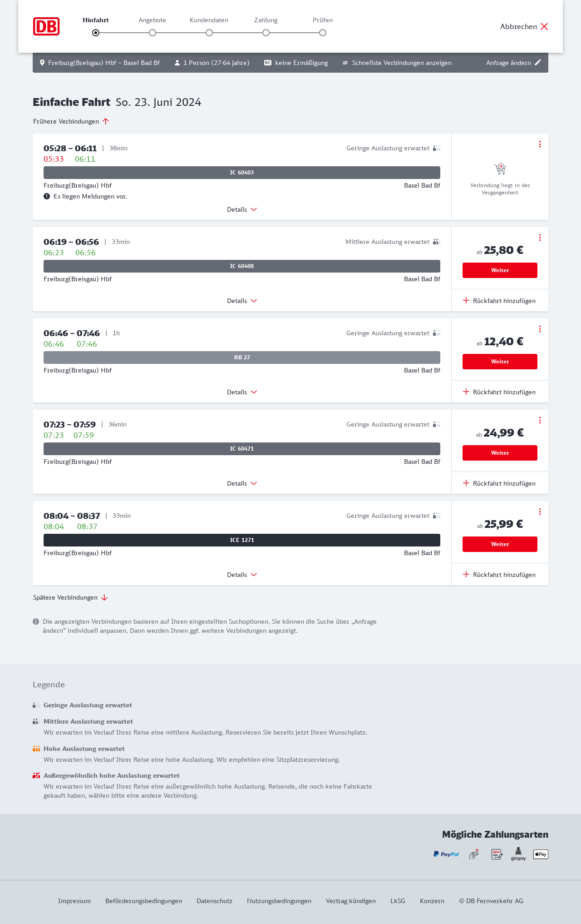Open three-dot menu for the 06:19 connection

coord(540,238)
